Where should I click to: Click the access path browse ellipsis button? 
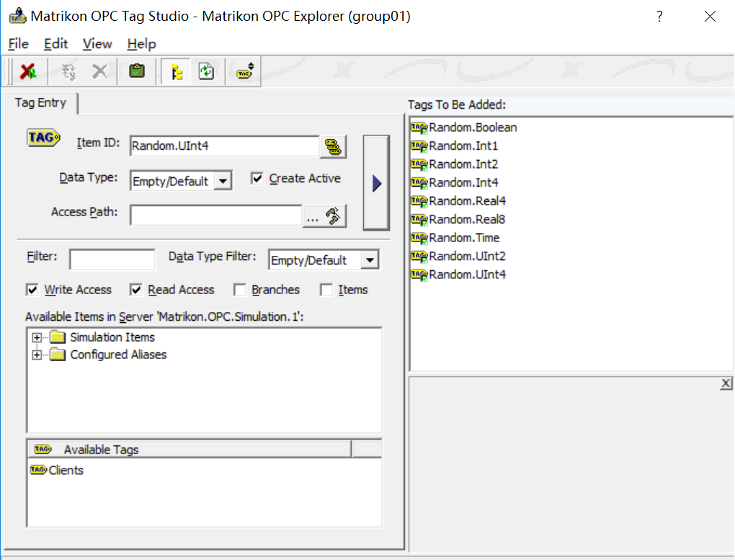tap(324, 216)
